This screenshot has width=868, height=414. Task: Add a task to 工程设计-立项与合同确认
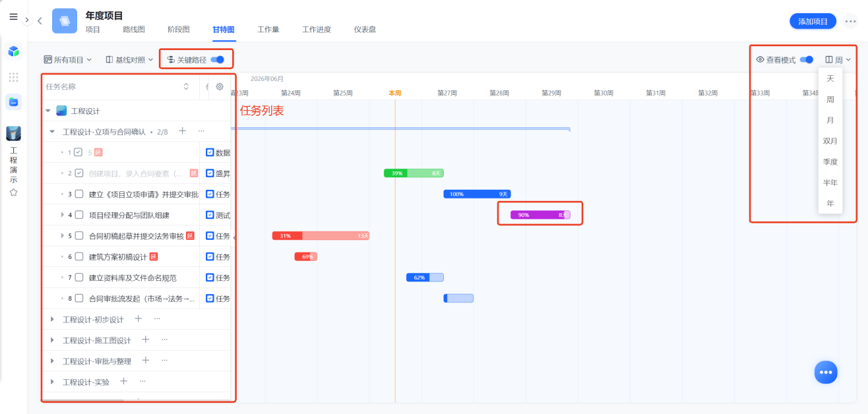click(183, 131)
